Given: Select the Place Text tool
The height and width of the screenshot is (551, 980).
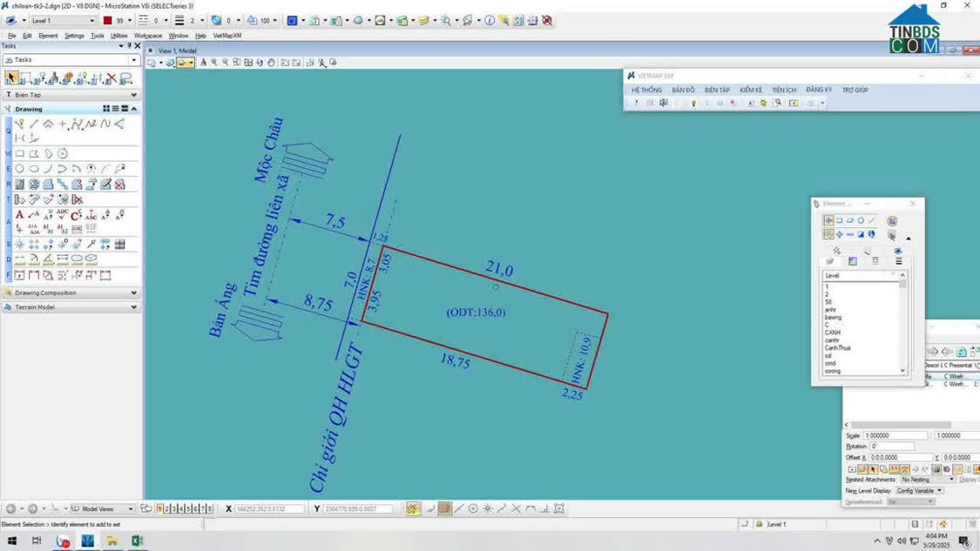Looking at the screenshot, I should (x=19, y=215).
